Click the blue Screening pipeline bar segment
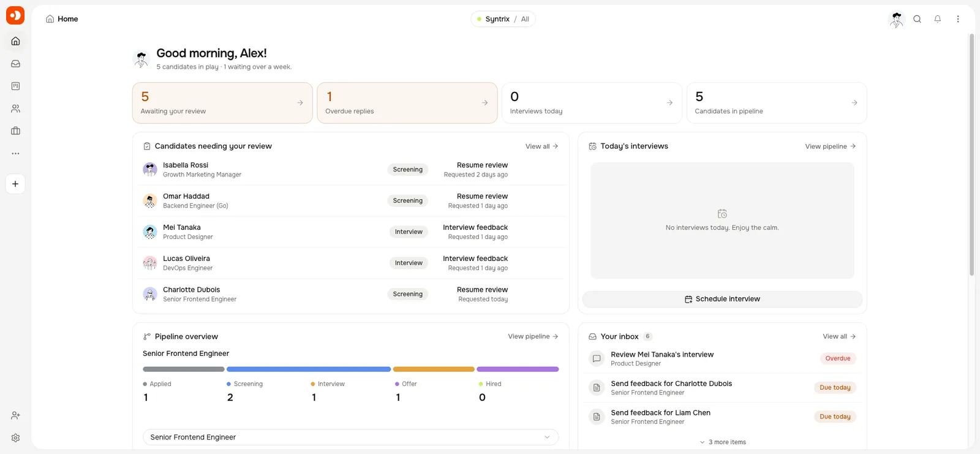The image size is (980, 454). click(309, 369)
